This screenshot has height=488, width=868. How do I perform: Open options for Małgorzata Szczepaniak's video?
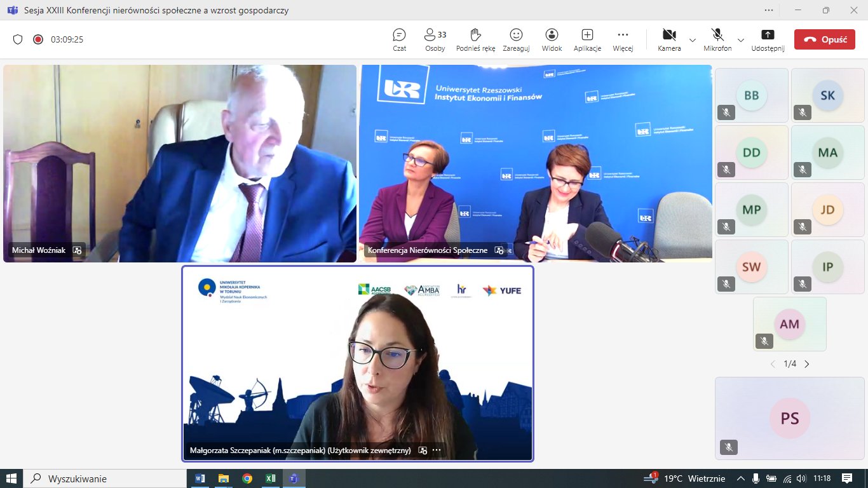[437, 450]
